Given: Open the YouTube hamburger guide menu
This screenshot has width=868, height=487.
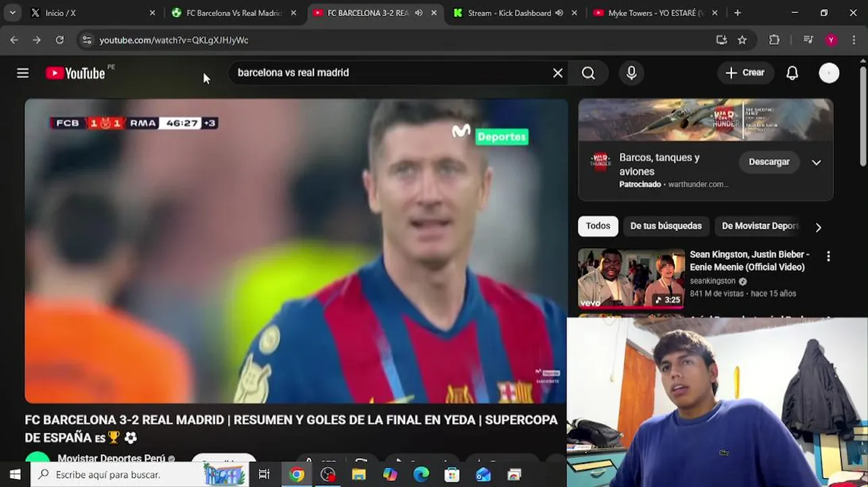Looking at the screenshot, I should click(23, 73).
